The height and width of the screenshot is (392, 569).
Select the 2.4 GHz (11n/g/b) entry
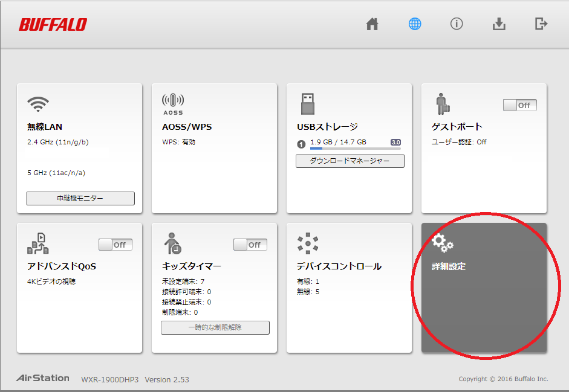pos(58,142)
